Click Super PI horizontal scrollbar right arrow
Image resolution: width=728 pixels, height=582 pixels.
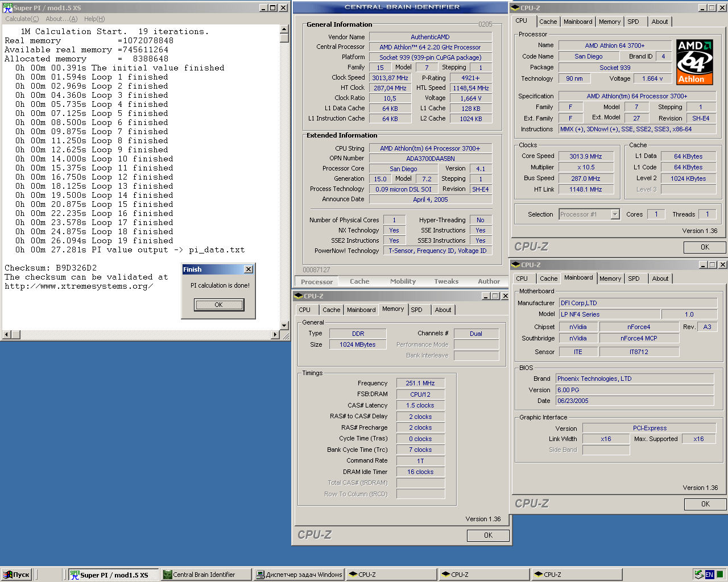point(275,335)
